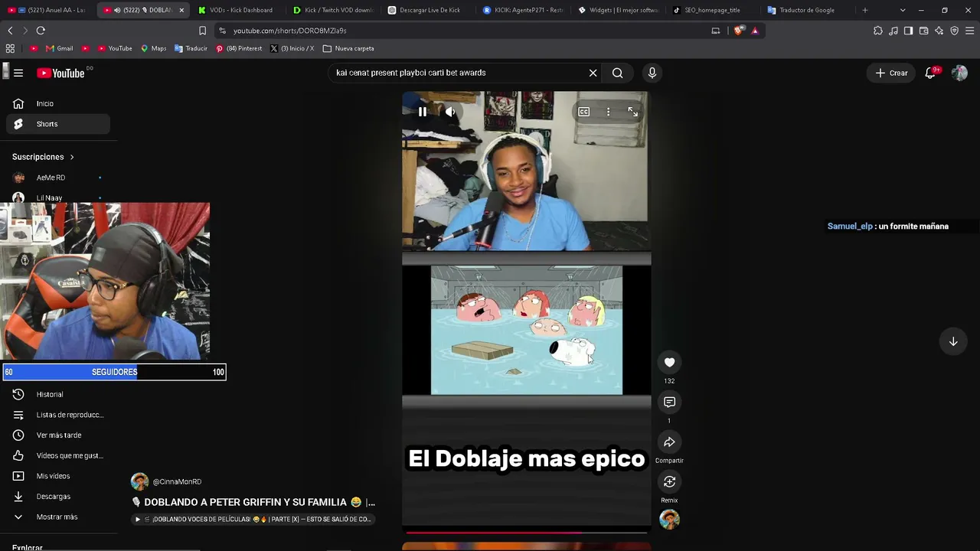980x551 pixels.
Task: Open the tab search dropdown arrow
Action: point(903,10)
